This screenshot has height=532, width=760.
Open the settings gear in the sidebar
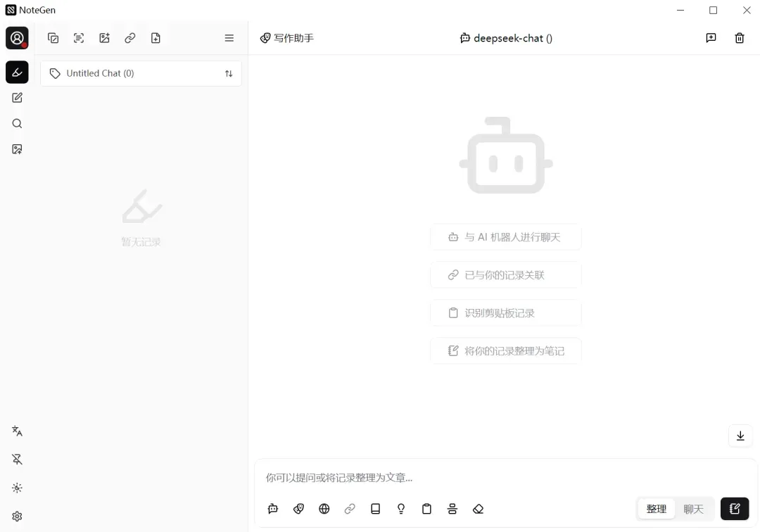coord(17,517)
